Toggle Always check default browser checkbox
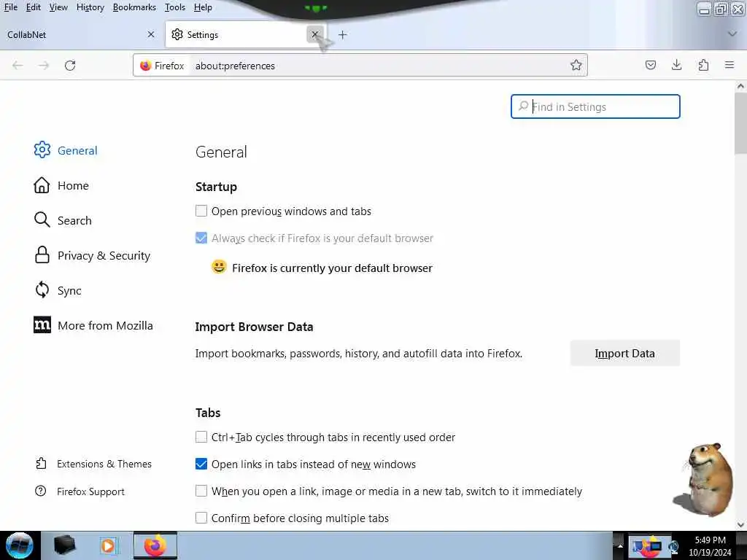The image size is (747, 560). pyautogui.click(x=201, y=238)
